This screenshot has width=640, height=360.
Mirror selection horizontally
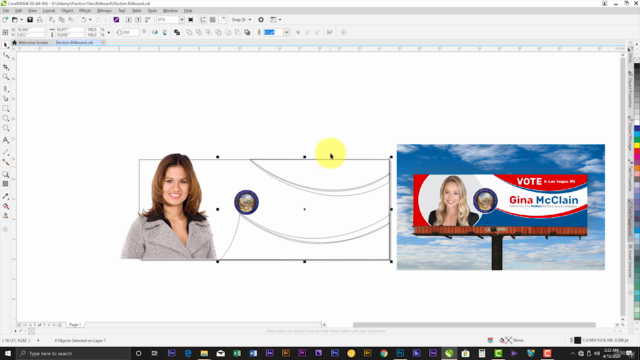coord(155,32)
